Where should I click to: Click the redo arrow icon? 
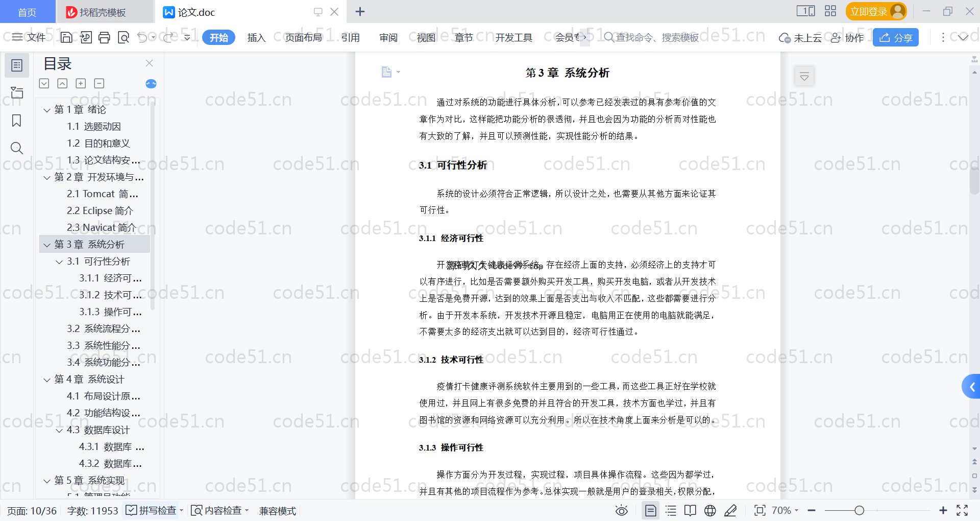[168, 37]
